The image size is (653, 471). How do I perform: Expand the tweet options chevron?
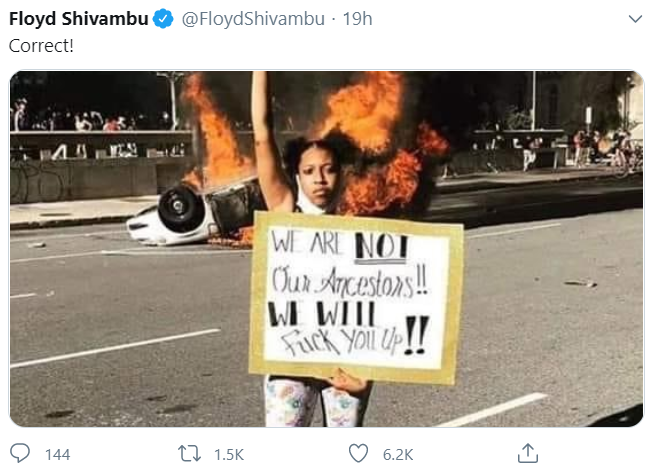pyautogui.click(x=635, y=19)
